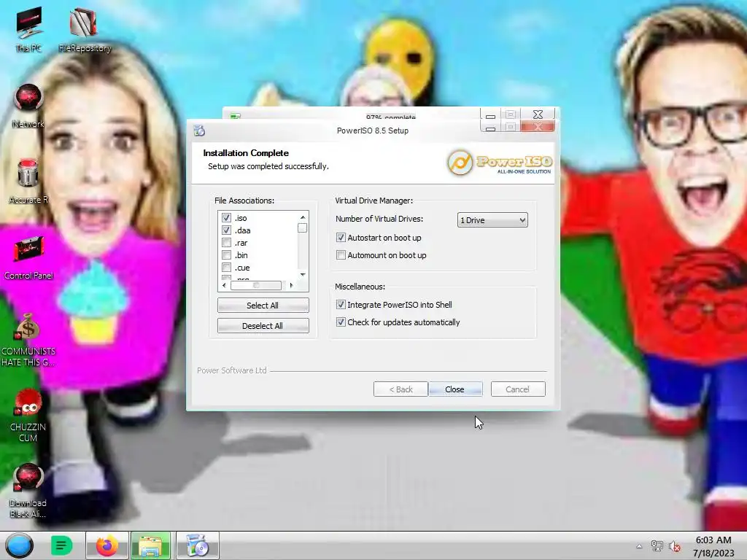This screenshot has height=560, width=747.
Task: Toggle Integrate PowerISO into Shell
Action: pyautogui.click(x=341, y=304)
